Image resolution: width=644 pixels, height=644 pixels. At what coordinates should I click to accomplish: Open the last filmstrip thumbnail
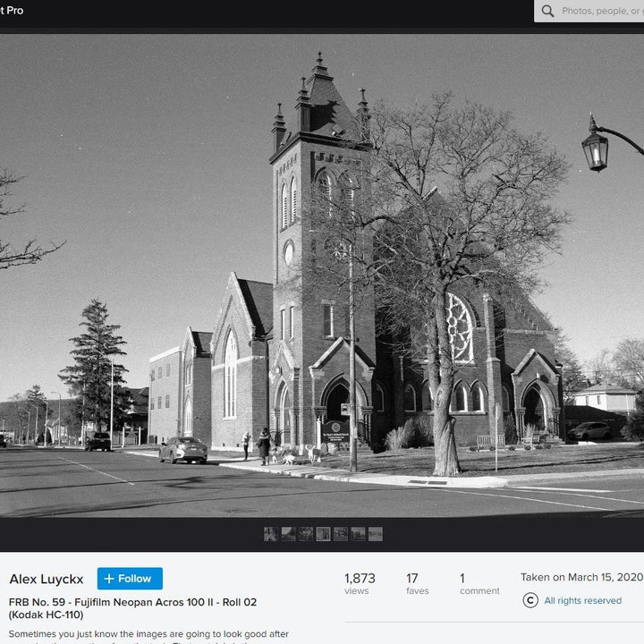(376, 534)
